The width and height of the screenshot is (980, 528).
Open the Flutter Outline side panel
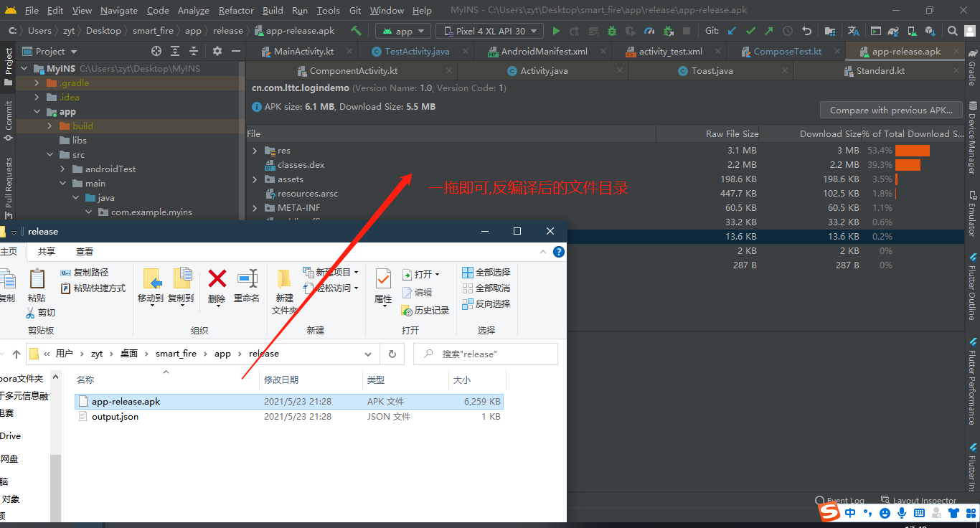click(972, 286)
